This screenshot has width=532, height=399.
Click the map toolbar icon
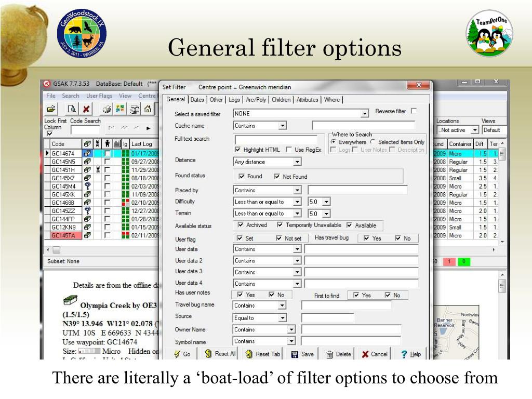point(120,109)
